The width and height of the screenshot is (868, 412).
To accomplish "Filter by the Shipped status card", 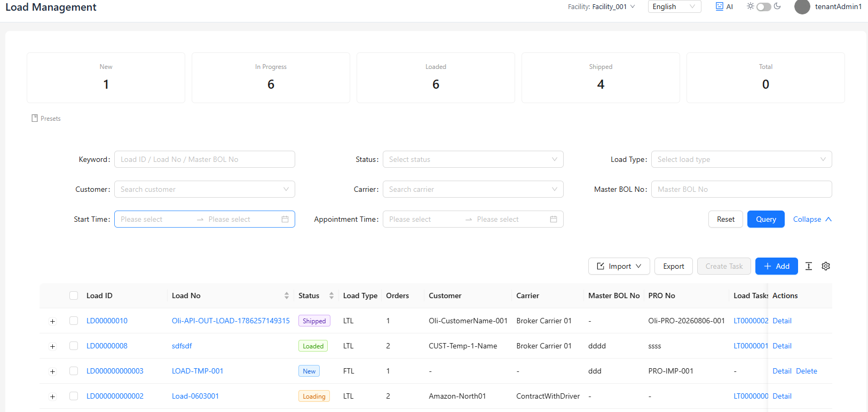I will [601, 77].
